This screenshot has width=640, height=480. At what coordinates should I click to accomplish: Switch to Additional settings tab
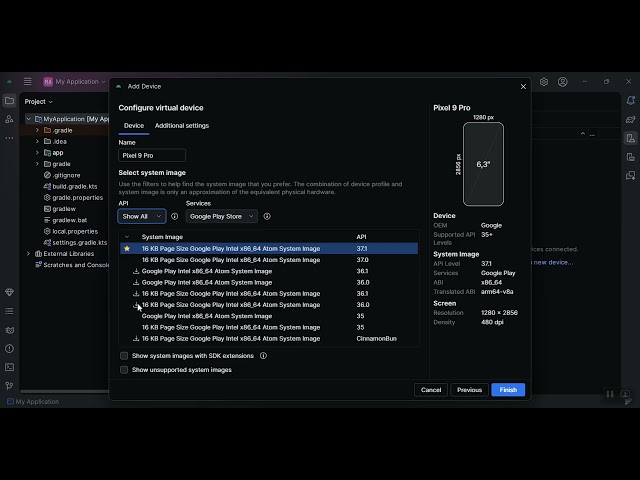(x=182, y=126)
